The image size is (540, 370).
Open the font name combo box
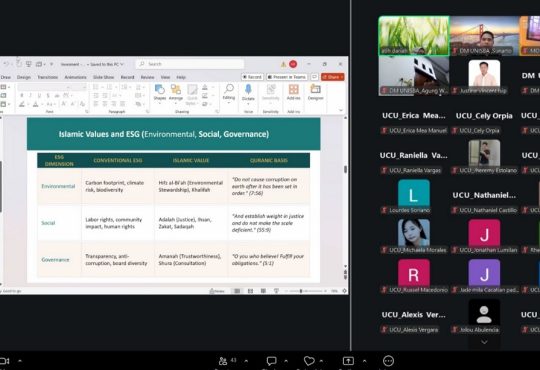(44, 87)
